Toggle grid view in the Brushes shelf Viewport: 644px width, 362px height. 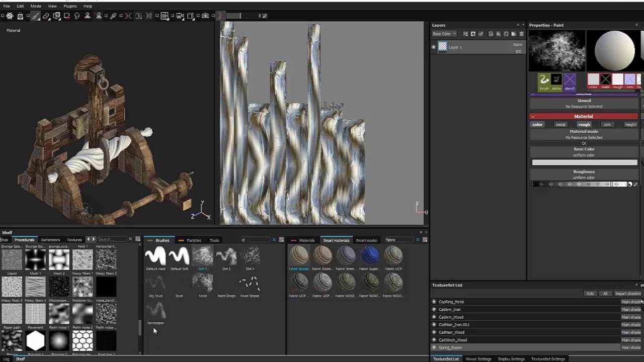[x=281, y=240]
